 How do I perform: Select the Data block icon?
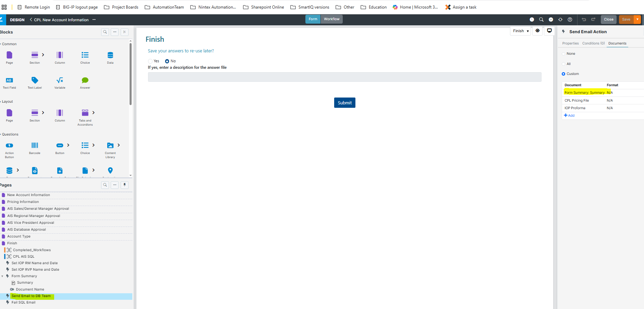[x=110, y=55]
